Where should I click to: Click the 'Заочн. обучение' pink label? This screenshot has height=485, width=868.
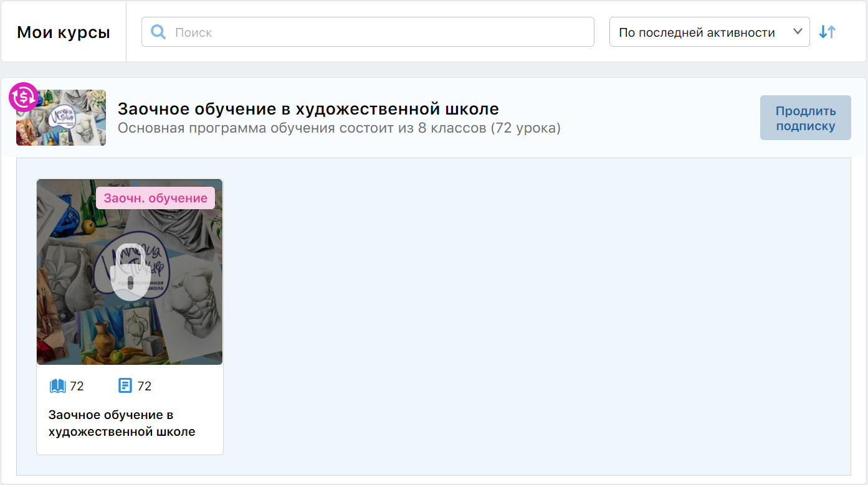(x=155, y=198)
